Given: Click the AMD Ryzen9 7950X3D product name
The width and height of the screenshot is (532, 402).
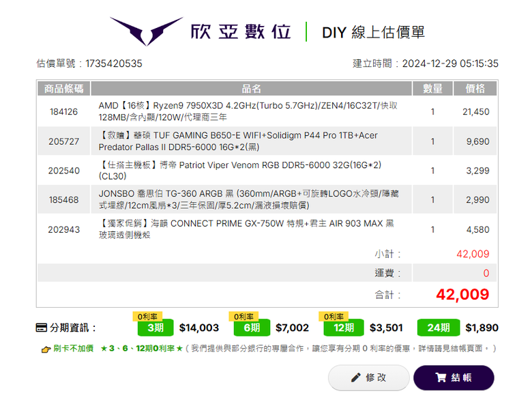Looking at the screenshot, I should [x=248, y=111].
